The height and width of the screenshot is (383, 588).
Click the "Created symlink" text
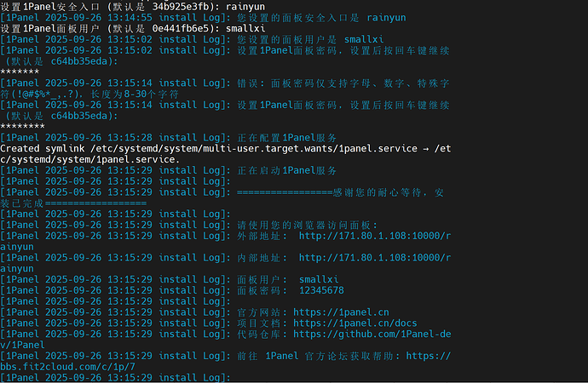tap(46, 148)
